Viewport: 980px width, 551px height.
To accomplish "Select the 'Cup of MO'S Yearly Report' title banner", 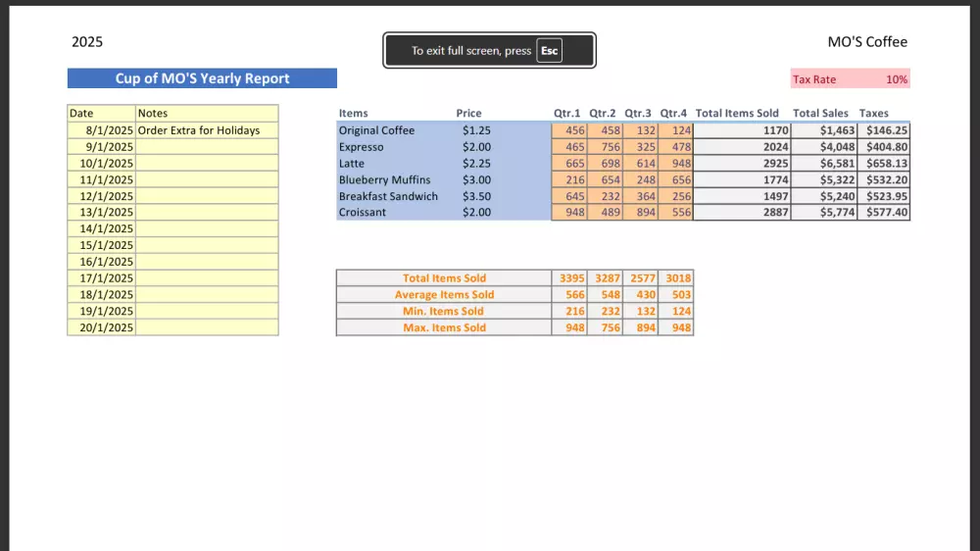I will [202, 78].
